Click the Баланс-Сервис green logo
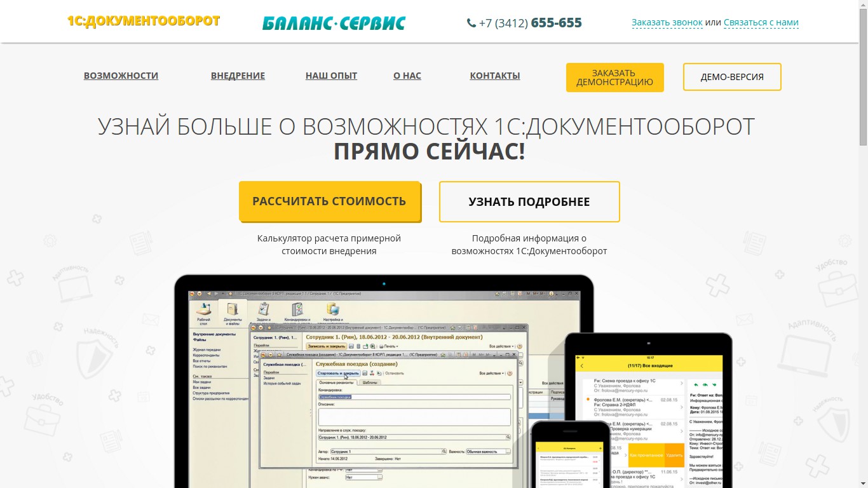Viewport: 868px width, 488px height. [334, 23]
